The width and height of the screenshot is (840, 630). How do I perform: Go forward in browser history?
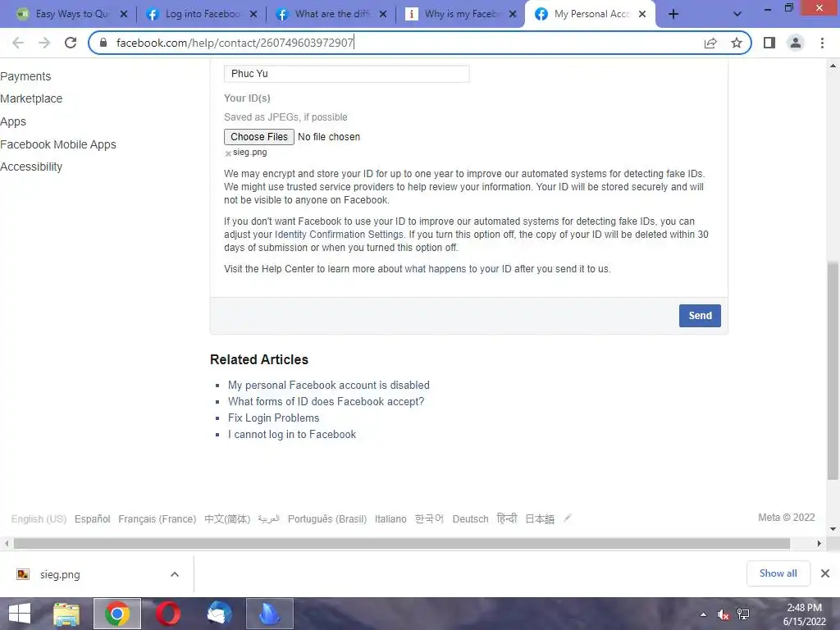click(x=44, y=43)
